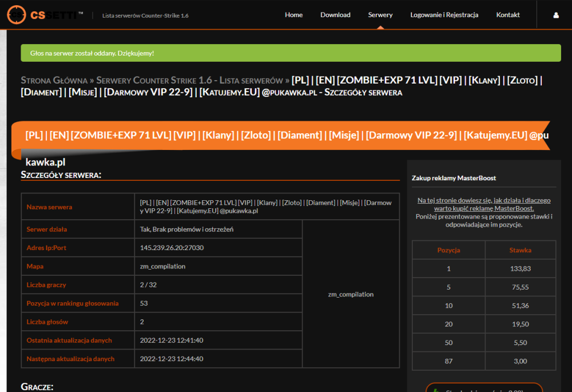Open the Kontakt page

click(x=508, y=15)
